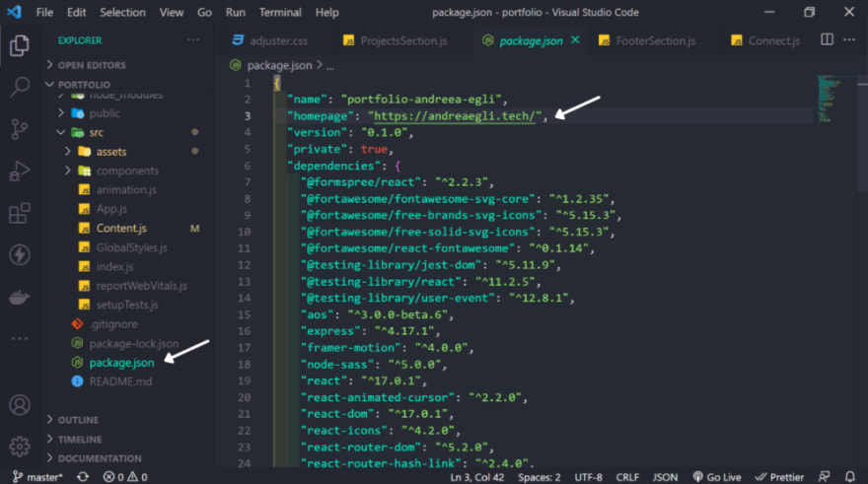Viewport: 868px width, 484px height.
Task: Start Go Live server
Action: tap(717, 477)
